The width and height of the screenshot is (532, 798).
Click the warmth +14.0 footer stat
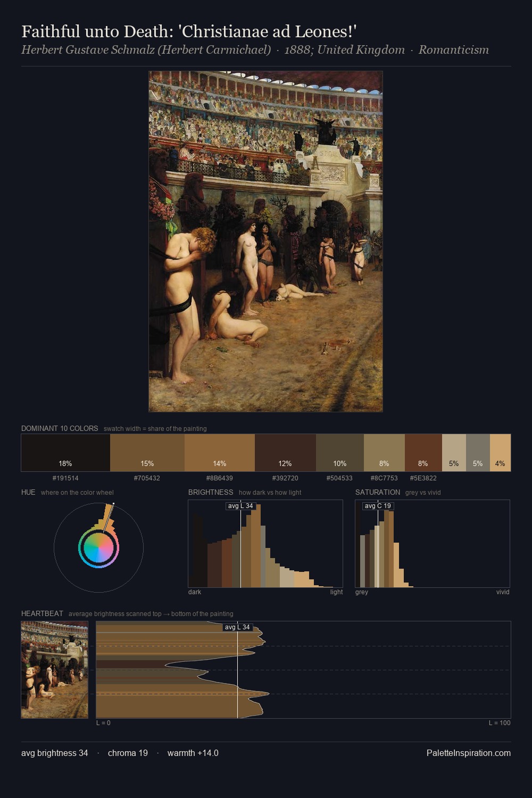(x=193, y=753)
